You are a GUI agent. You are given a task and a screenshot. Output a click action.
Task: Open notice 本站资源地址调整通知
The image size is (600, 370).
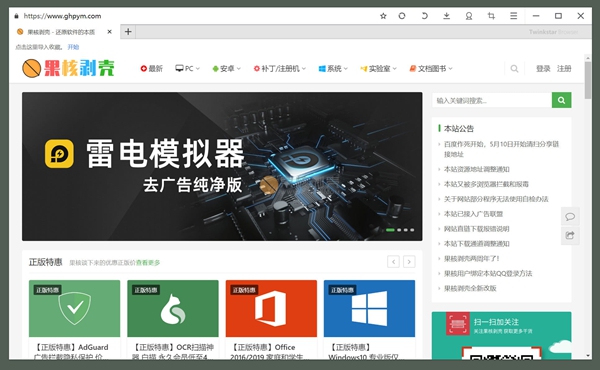(476, 169)
